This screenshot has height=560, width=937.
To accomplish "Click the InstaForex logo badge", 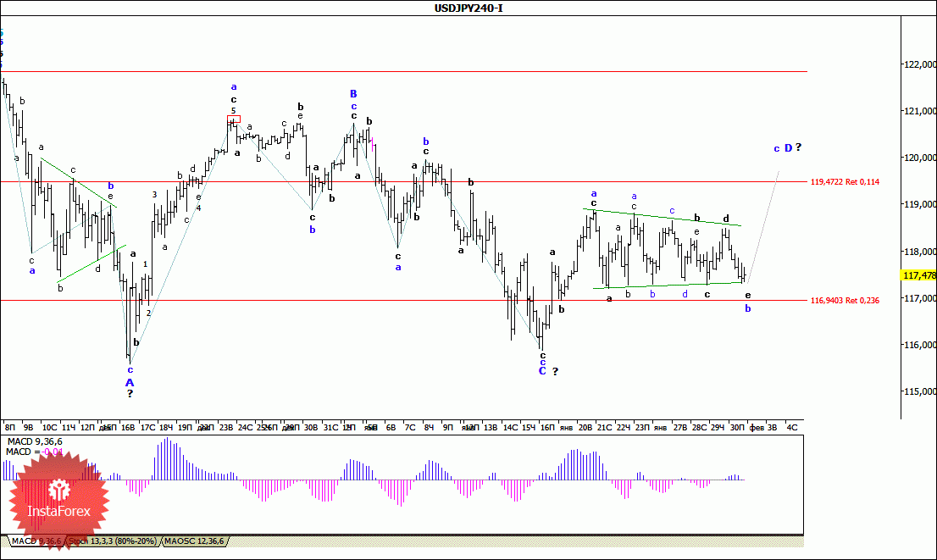I will [x=58, y=500].
